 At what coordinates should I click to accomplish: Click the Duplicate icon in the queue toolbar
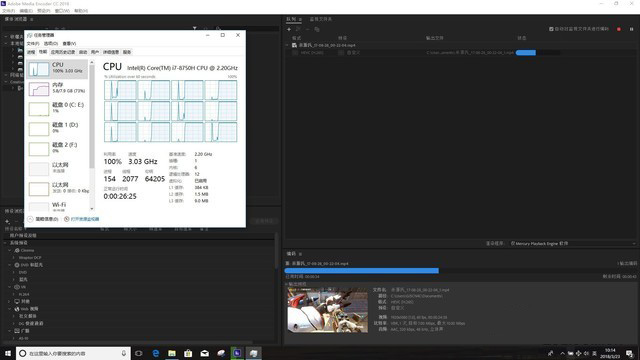[x=317, y=29]
